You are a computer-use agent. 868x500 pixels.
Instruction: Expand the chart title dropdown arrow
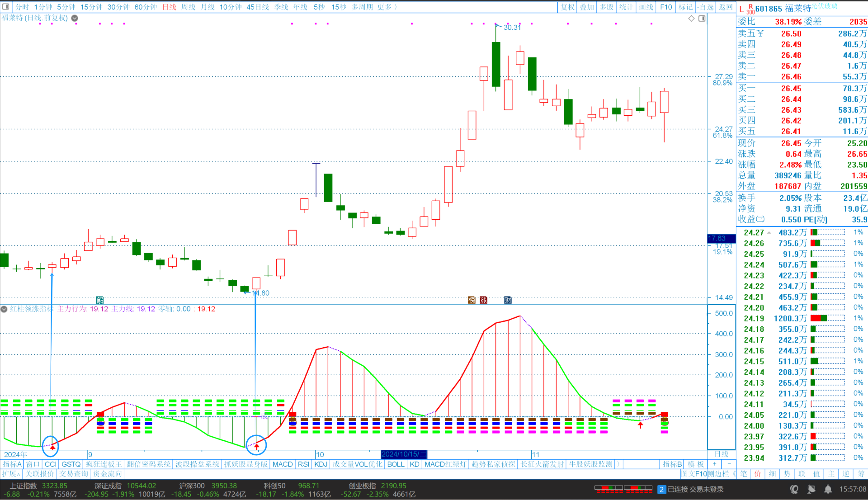[75, 18]
